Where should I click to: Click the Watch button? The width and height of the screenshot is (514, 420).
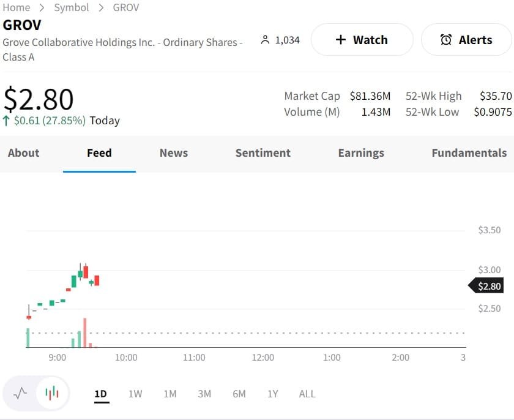[362, 39]
